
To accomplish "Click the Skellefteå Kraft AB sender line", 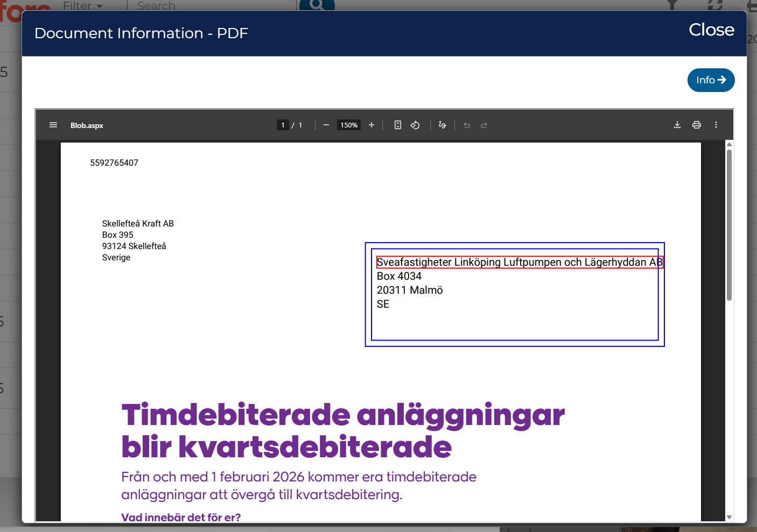I will (138, 223).
